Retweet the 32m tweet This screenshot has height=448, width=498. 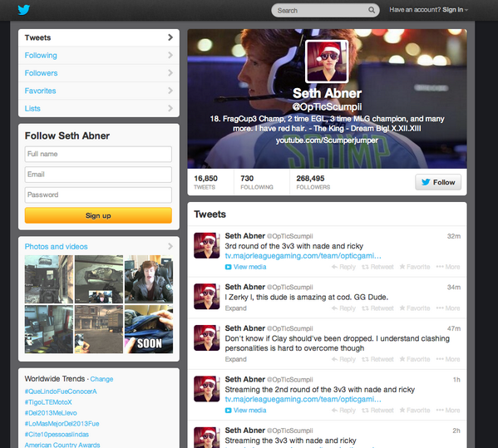pyautogui.click(x=377, y=267)
